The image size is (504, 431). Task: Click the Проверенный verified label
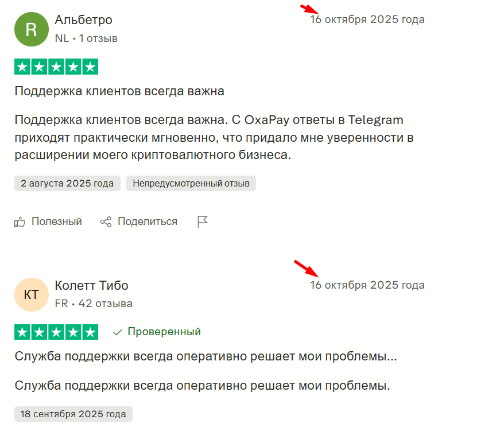(164, 332)
